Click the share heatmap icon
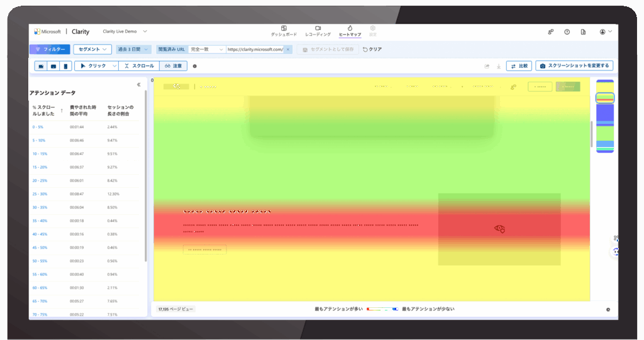The height and width of the screenshot is (340, 644). (487, 66)
